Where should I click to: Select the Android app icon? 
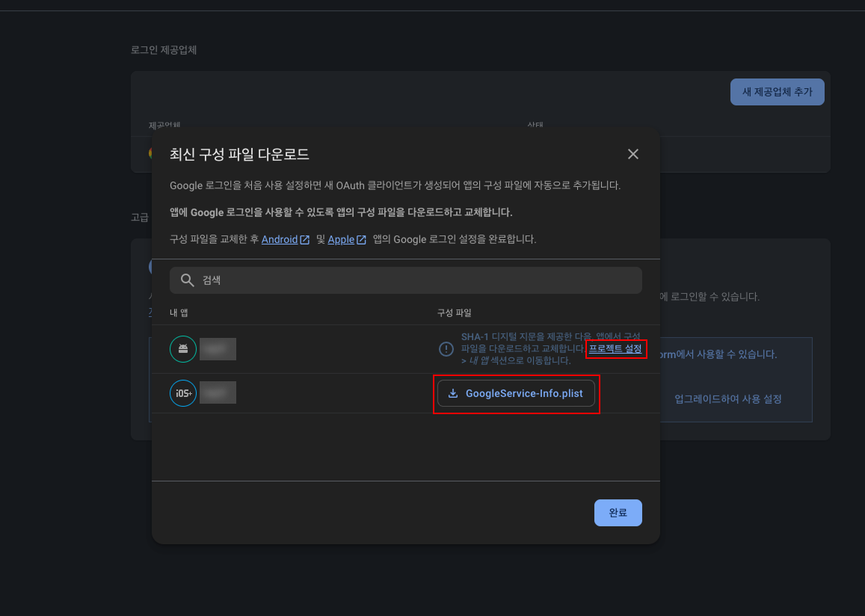[x=183, y=349]
